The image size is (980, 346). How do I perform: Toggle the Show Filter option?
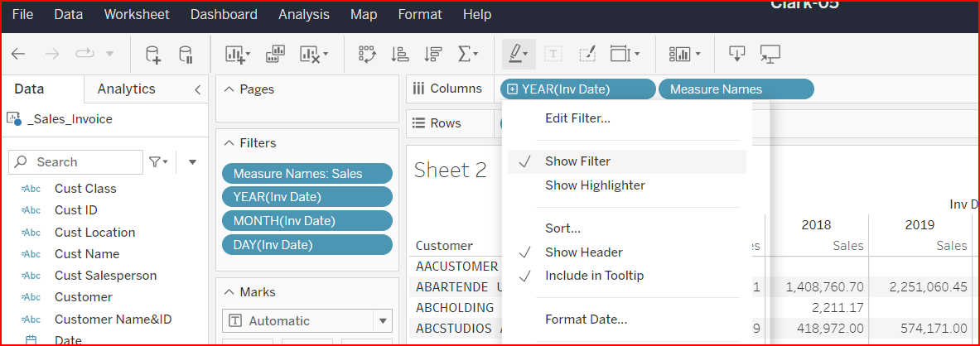(x=577, y=161)
